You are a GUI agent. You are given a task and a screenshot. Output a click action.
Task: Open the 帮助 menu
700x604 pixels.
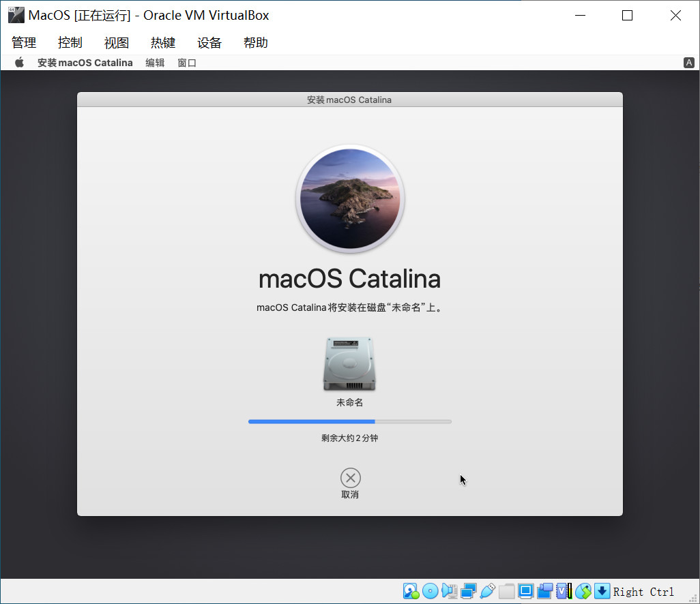click(x=256, y=43)
